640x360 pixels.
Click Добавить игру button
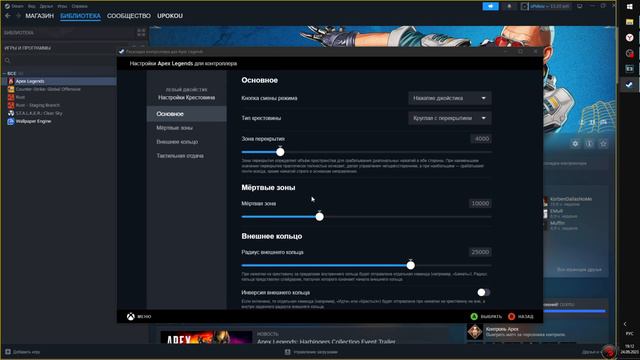(22, 351)
